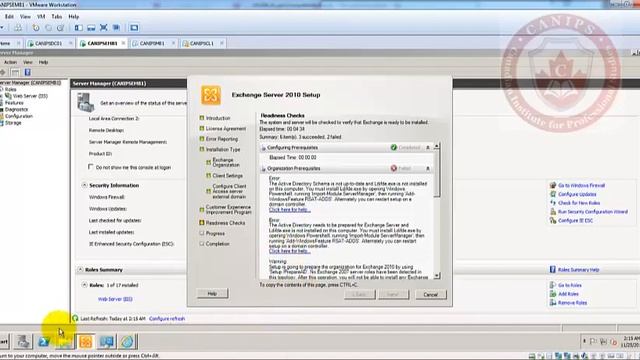Click the Exchange Setup taskbar button
The image size is (640, 360).
[86, 342]
